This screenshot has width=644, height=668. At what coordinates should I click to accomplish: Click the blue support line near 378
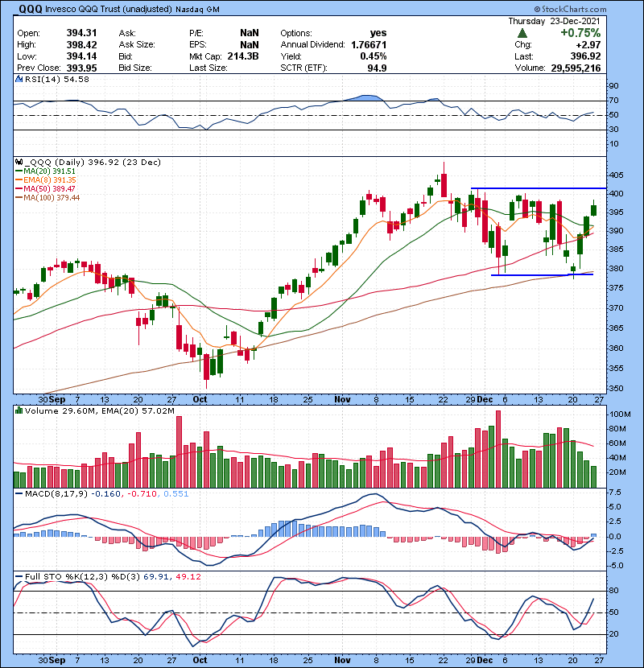[542, 274]
